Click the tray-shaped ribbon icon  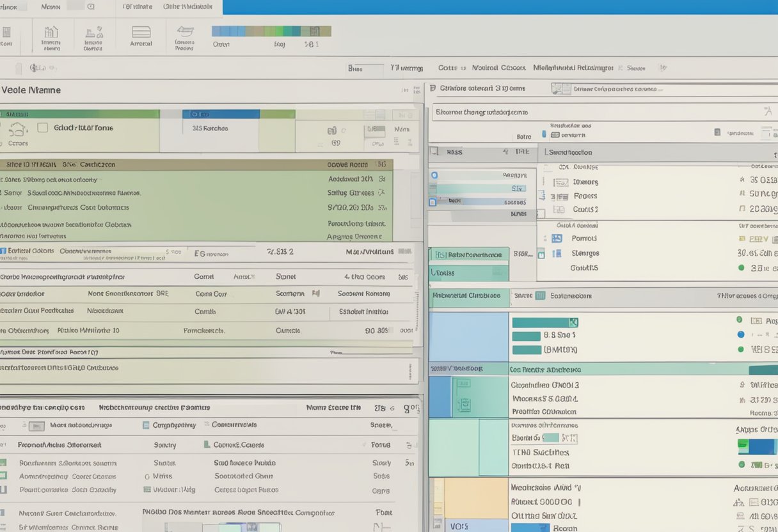pyautogui.click(x=185, y=31)
